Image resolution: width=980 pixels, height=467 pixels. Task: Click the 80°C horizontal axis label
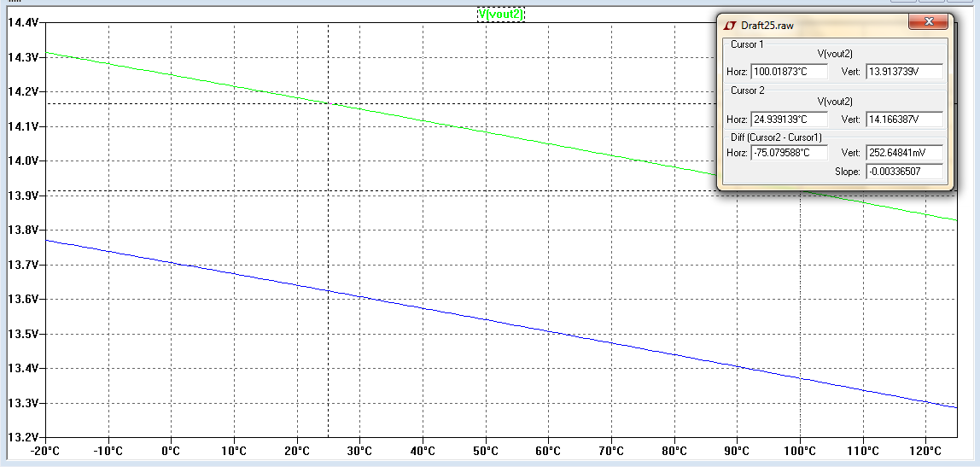point(674,452)
